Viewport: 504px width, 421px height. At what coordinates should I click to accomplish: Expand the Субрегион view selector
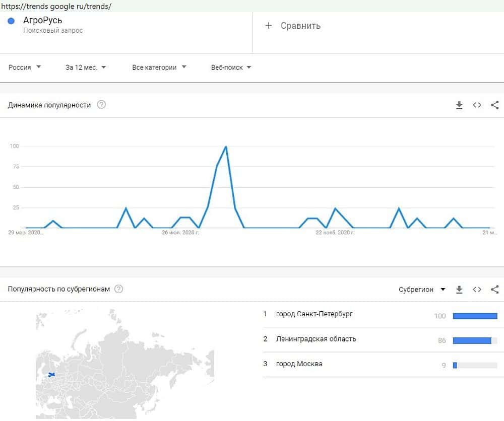(x=422, y=290)
